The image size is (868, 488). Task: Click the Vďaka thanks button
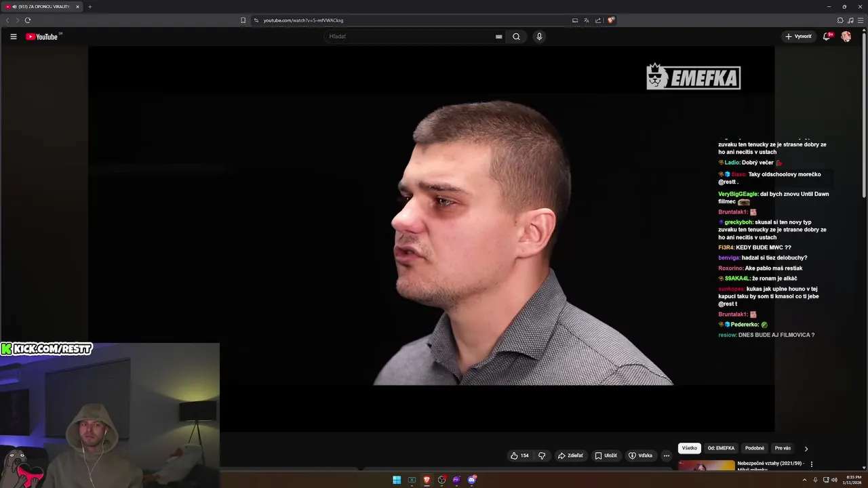click(640, 455)
